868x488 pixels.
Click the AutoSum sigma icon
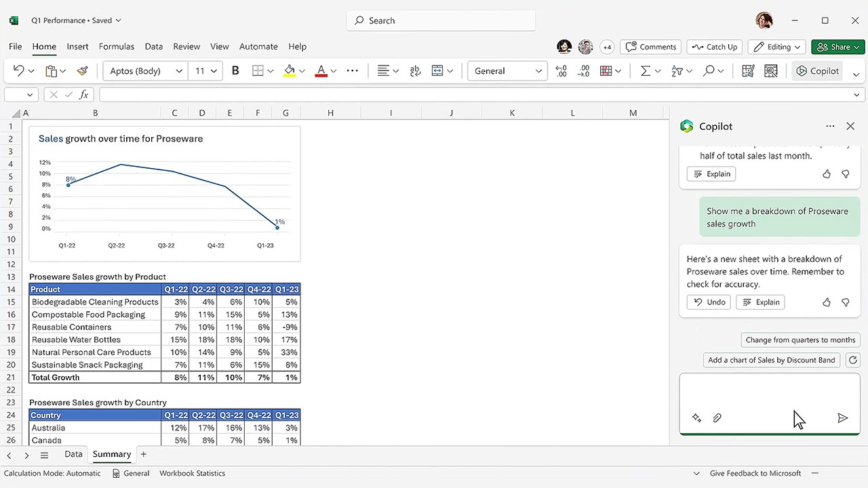tap(645, 70)
